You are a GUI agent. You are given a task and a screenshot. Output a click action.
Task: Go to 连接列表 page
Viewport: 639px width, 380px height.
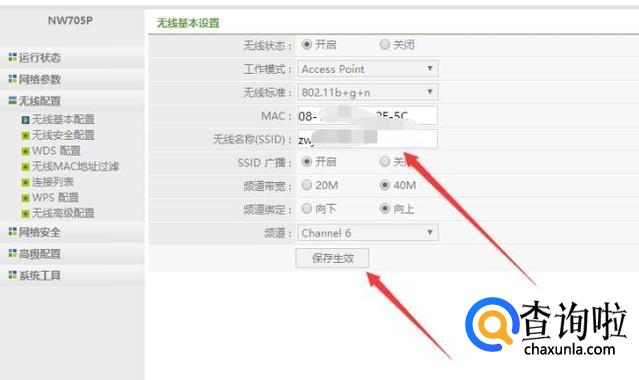(x=53, y=182)
